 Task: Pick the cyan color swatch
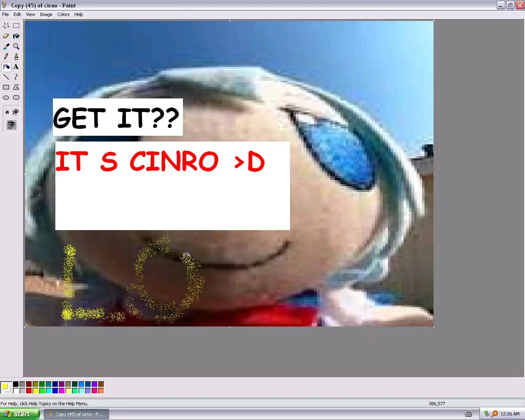click(x=48, y=391)
